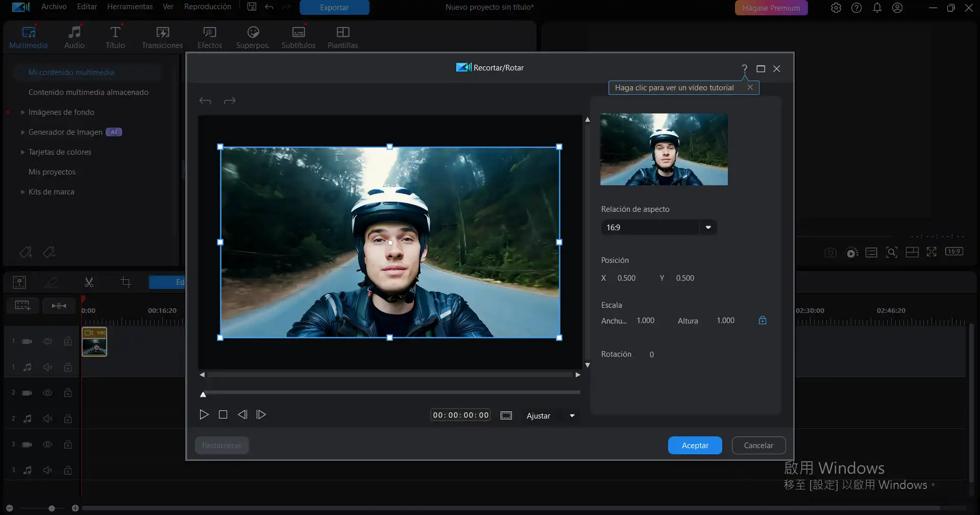This screenshot has height=515, width=980.
Task: Open the Herramientas menu
Action: [x=130, y=7]
